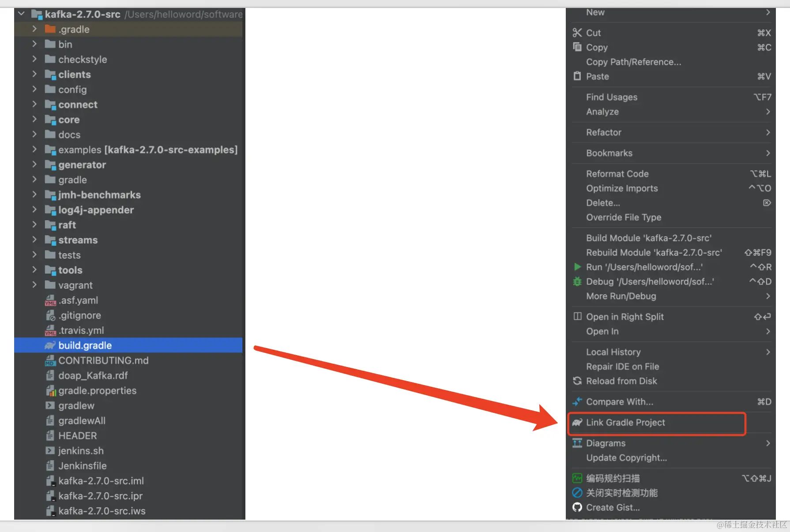
Task: Click the .travis.yml file icon
Action: pyautogui.click(x=50, y=330)
